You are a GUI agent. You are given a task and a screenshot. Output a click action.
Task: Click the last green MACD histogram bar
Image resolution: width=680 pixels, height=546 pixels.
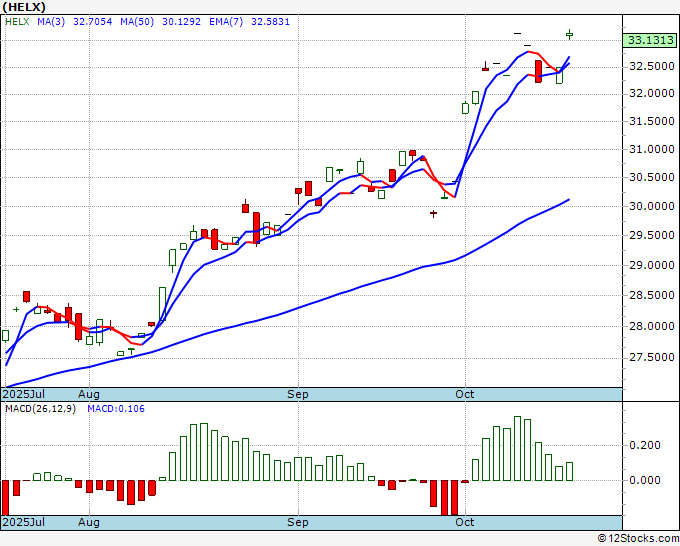569,471
